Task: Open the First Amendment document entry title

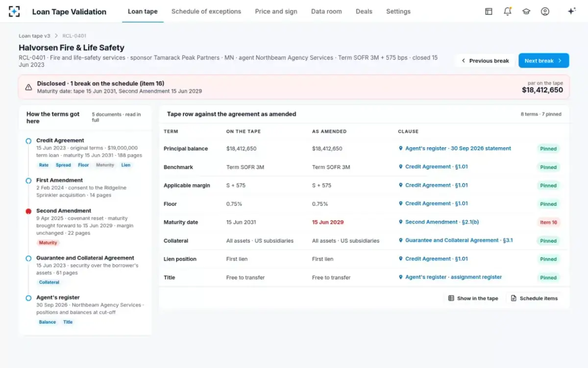Action: [x=59, y=180]
